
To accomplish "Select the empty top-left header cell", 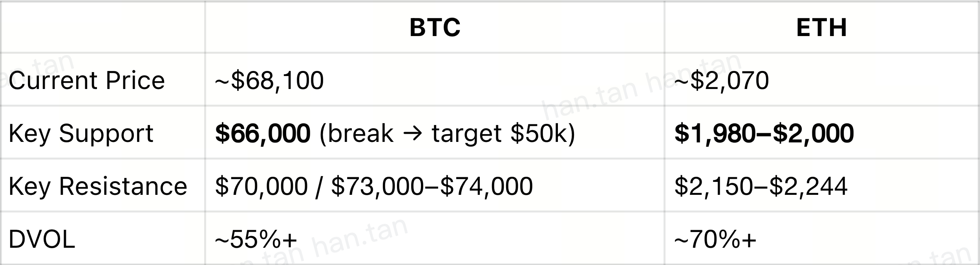I will click(x=102, y=27).
